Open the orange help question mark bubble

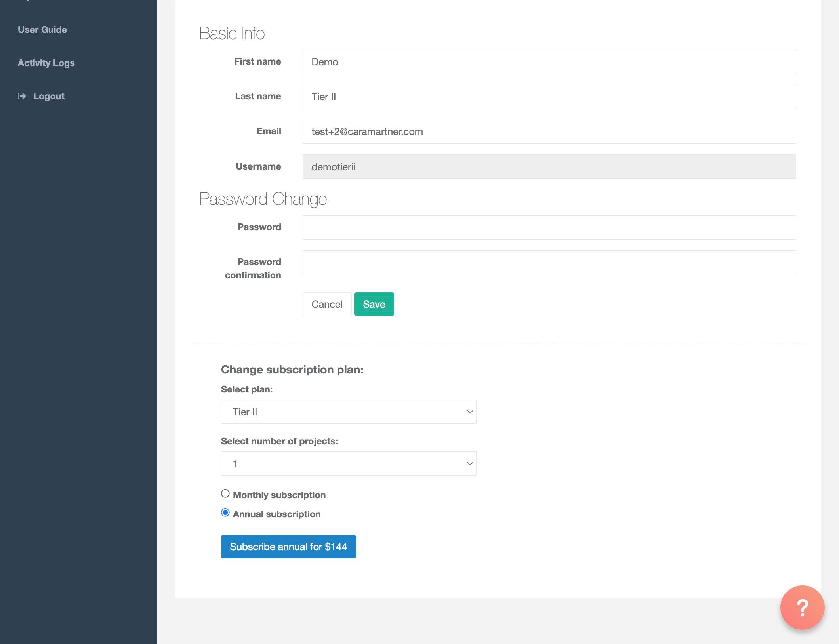click(802, 607)
